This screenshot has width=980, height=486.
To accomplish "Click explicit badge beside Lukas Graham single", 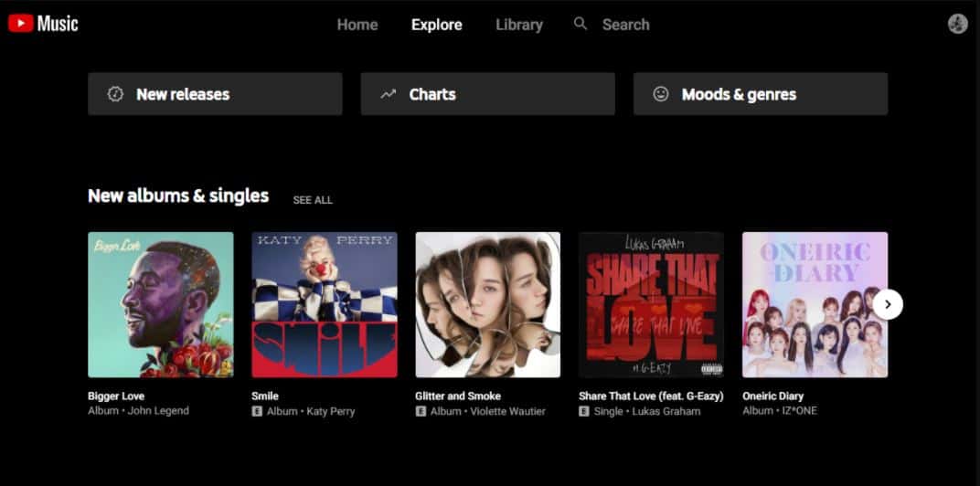I will tap(584, 412).
